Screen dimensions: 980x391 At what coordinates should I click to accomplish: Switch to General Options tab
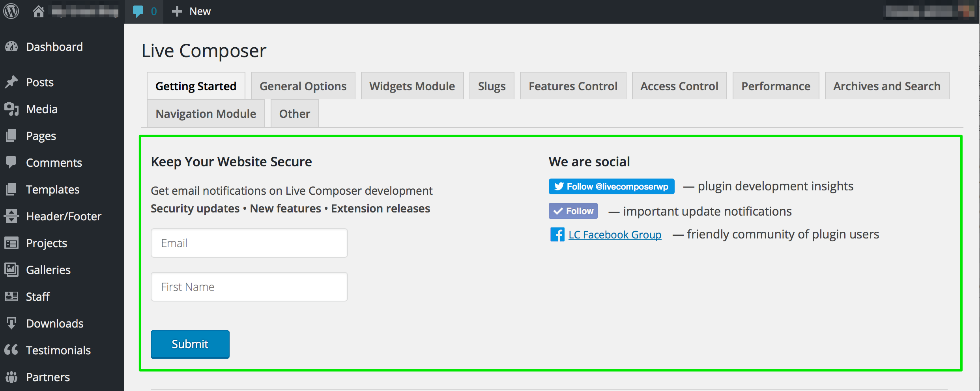tap(303, 86)
